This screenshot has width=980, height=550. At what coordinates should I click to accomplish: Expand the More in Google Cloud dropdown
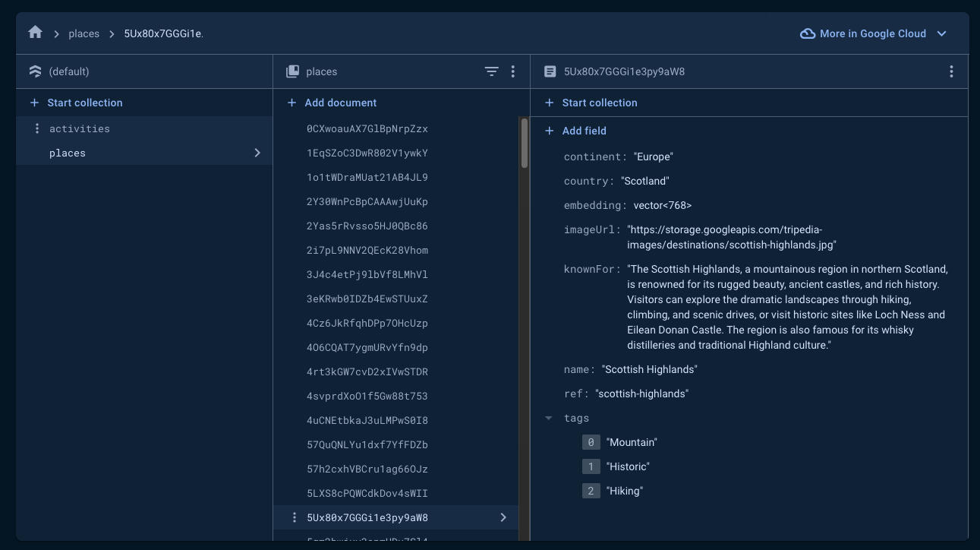941,33
